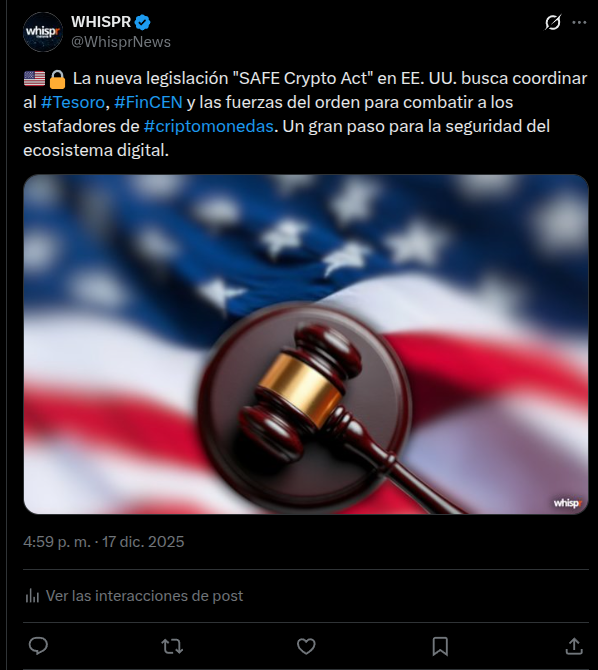
Task: Click the whispr watermark on image
Action: pyautogui.click(x=568, y=503)
